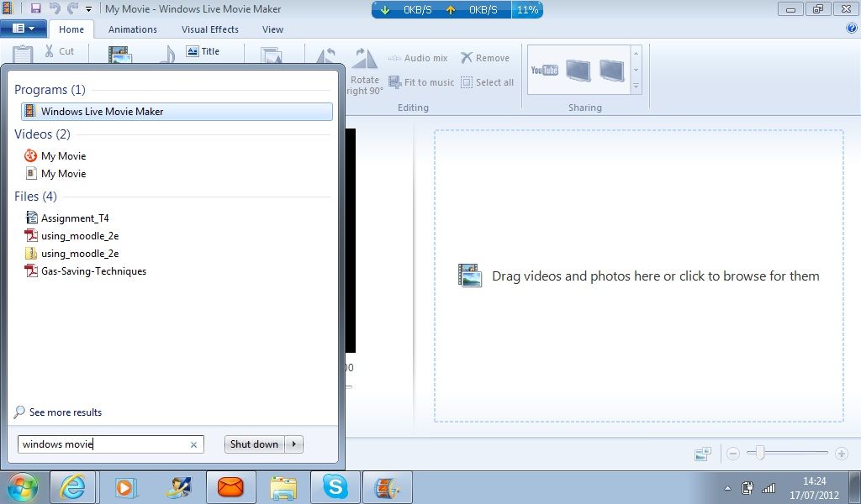Open the orange mail envelope taskbar icon
Screen dimensions: 861x504
pyautogui.click(x=230, y=487)
